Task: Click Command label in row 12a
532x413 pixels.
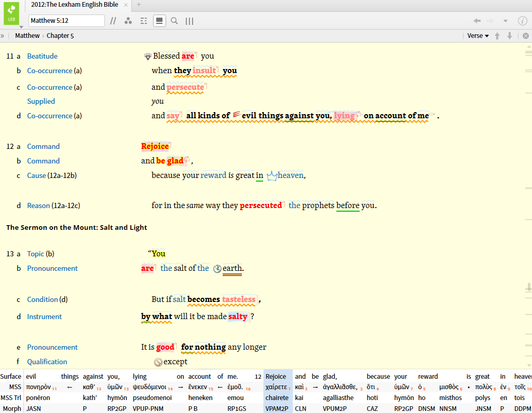Action: pos(43,146)
